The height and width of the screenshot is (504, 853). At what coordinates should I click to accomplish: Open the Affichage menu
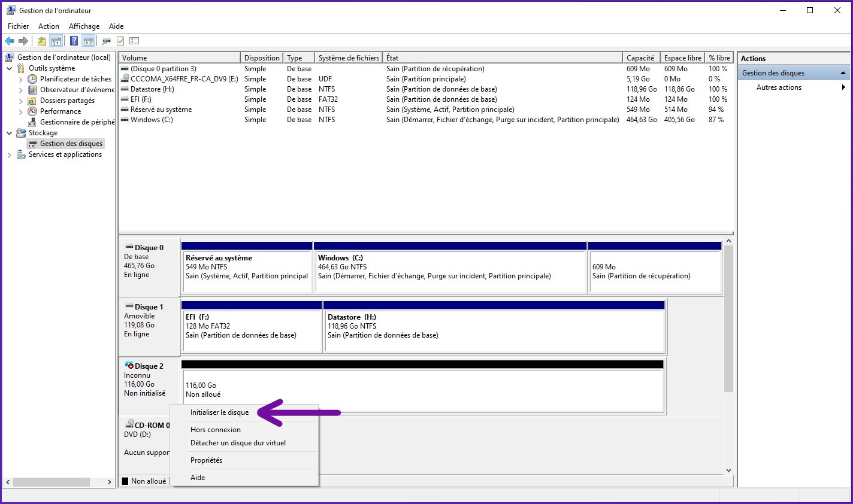point(84,26)
